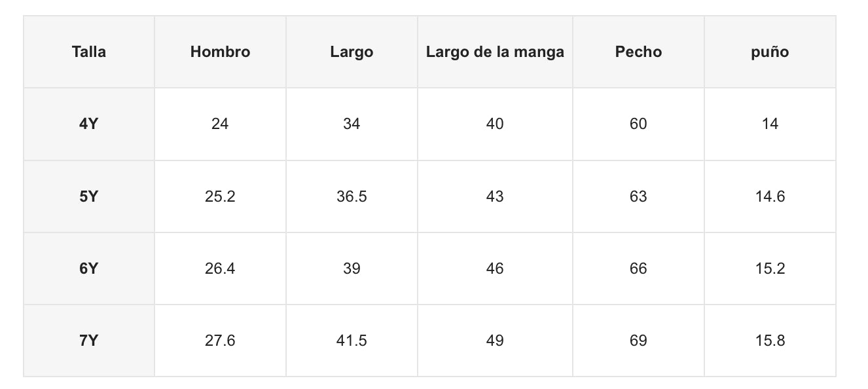
Task: Select the 6Y size row label
Action: (89, 269)
